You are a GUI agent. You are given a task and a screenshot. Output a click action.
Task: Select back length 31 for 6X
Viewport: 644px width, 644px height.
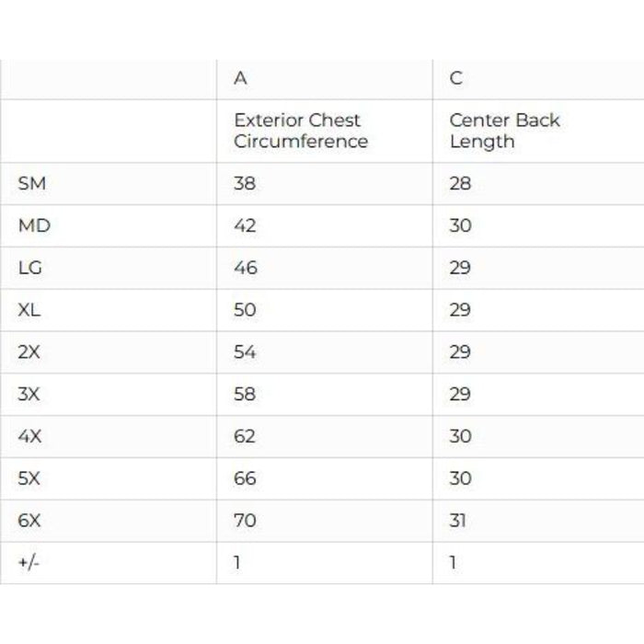(458, 520)
